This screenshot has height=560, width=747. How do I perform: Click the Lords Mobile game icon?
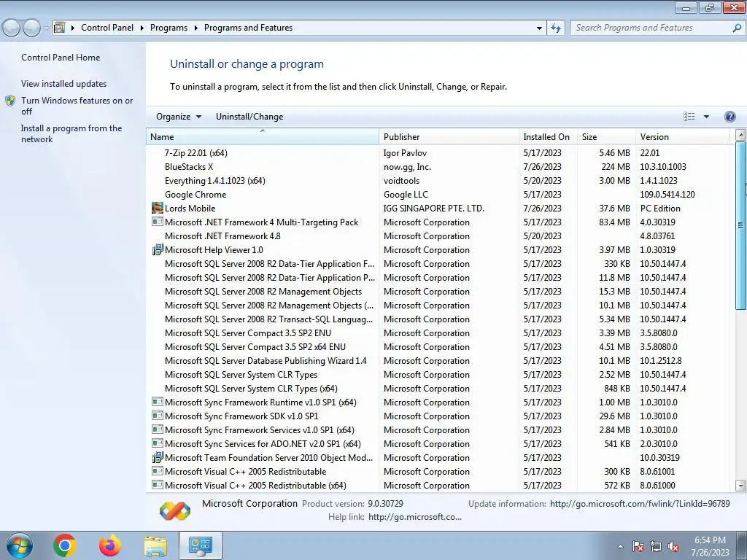click(x=158, y=208)
